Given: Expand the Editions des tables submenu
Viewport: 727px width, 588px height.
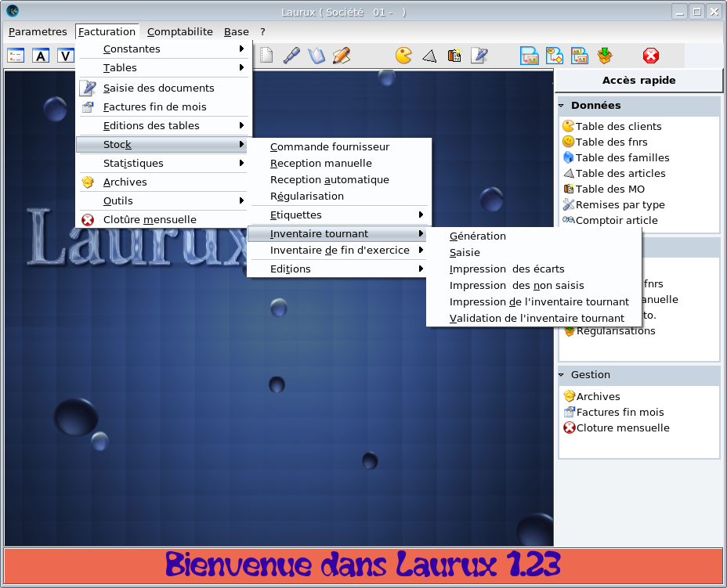Looking at the screenshot, I should [163, 125].
